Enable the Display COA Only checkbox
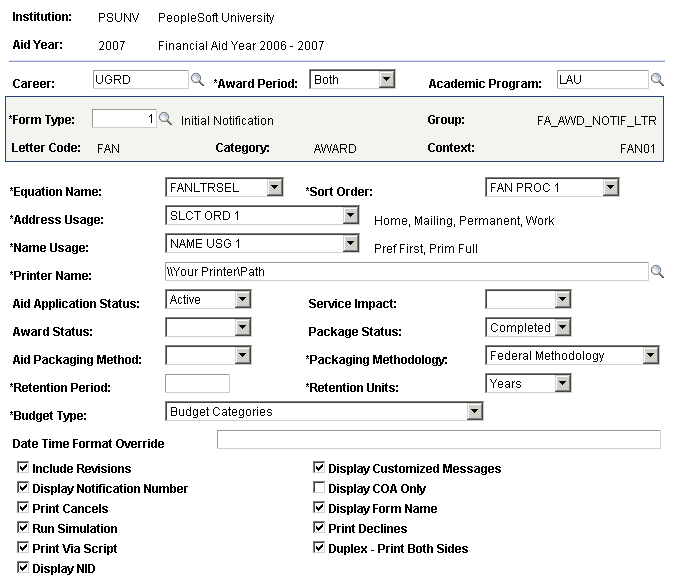 319,487
